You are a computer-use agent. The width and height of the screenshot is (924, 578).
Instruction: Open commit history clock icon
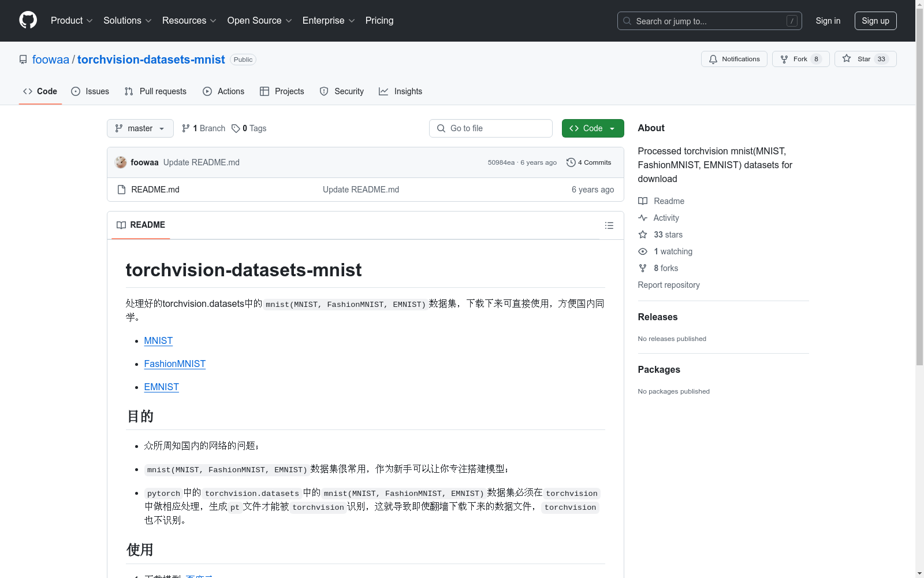[571, 162]
